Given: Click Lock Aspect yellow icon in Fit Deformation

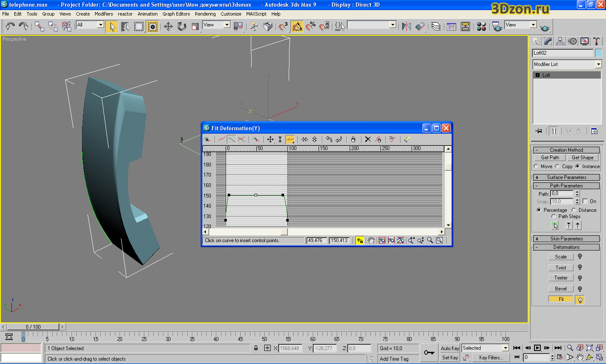Looking at the screenshot, I should pyautogui.click(x=360, y=240).
